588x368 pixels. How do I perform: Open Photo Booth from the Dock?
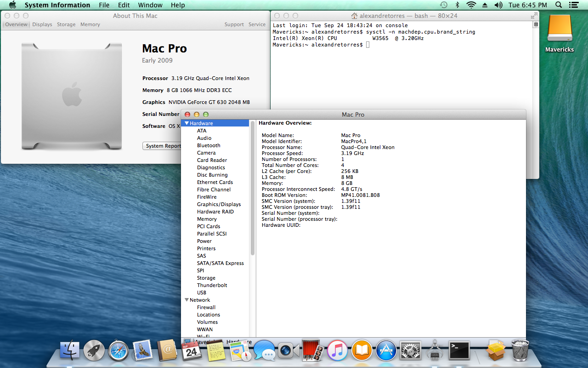(x=313, y=351)
